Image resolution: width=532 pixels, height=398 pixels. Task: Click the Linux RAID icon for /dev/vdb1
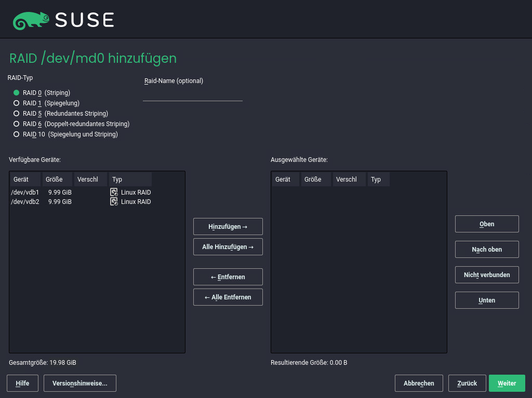tap(114, 193)
